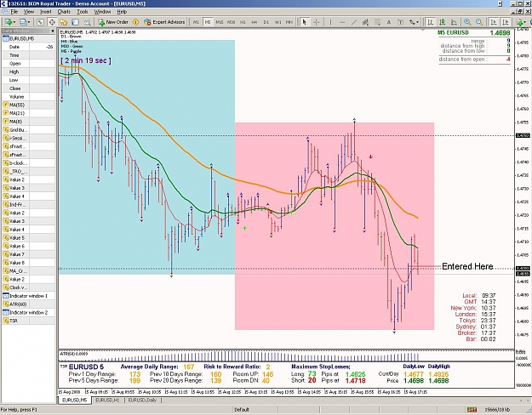Switch chart to Bar Chart mode
532x415 pixels.
(431, 22)
